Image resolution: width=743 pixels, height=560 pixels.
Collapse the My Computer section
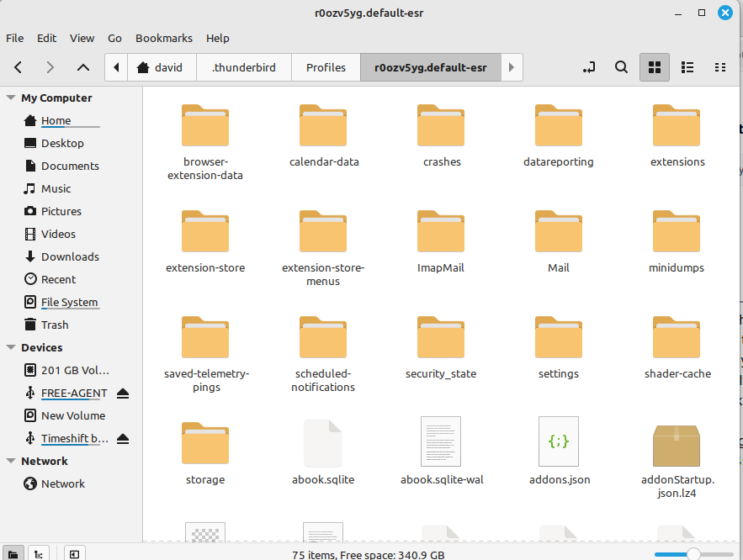[11, 98]
